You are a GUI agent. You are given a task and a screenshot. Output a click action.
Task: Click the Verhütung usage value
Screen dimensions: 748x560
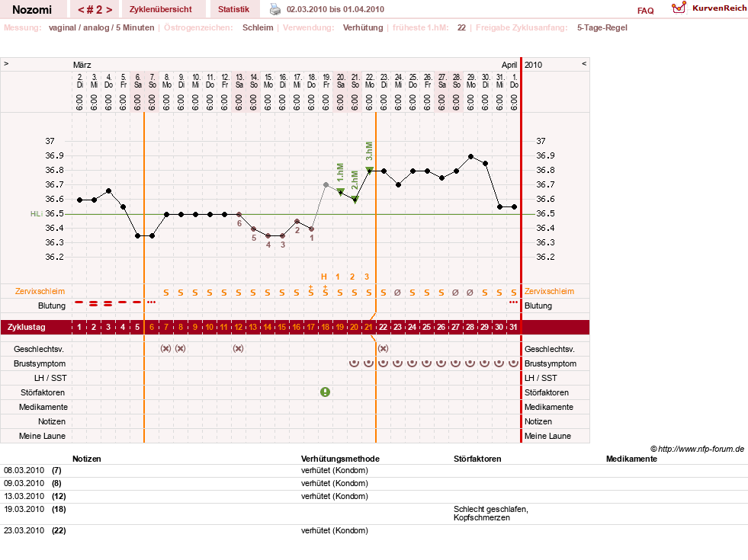(x=363, y=27)
